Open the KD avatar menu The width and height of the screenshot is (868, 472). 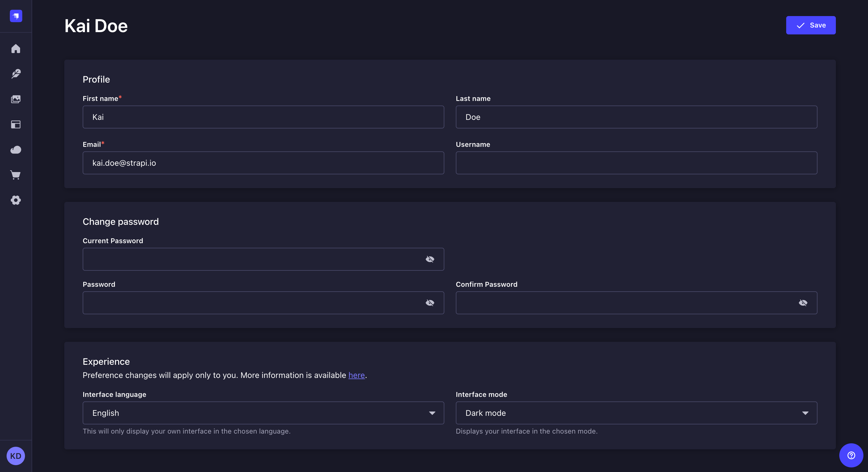tap(15, 456)
